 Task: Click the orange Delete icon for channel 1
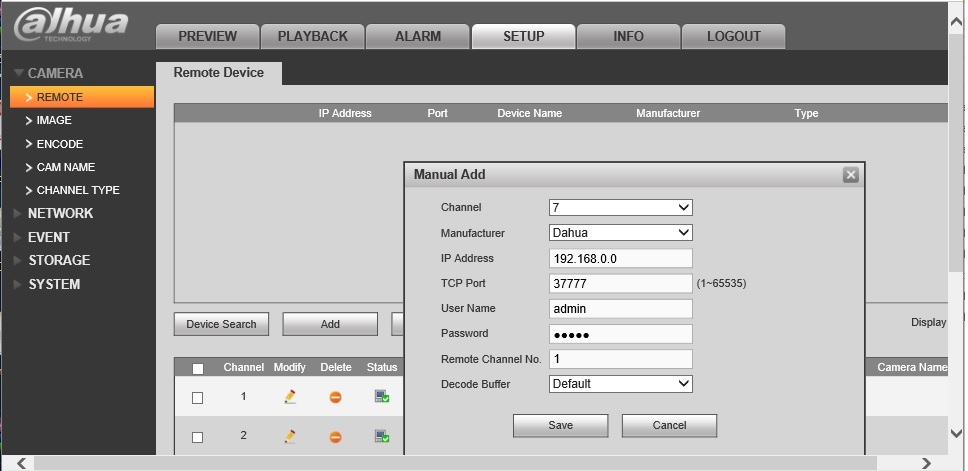point(335,398)
